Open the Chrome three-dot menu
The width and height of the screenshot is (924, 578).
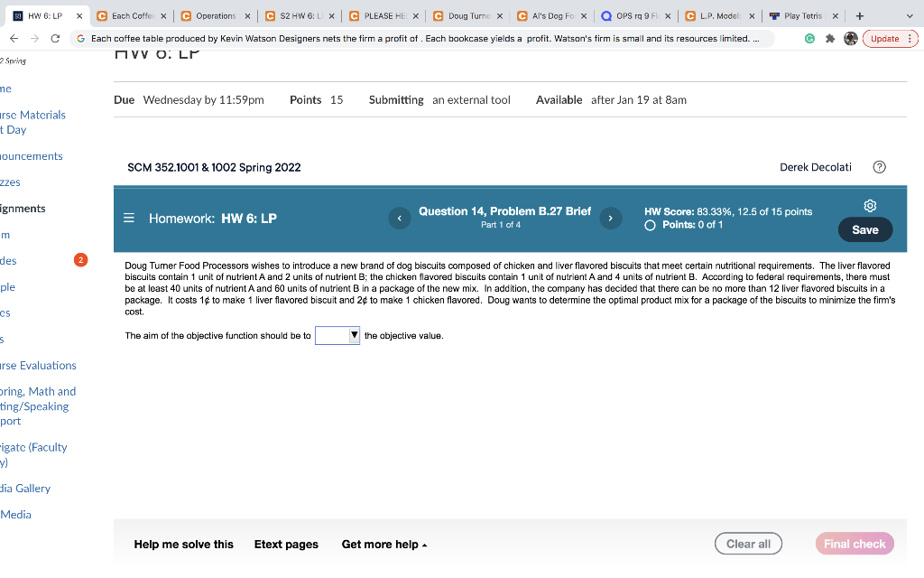[910, 38]
